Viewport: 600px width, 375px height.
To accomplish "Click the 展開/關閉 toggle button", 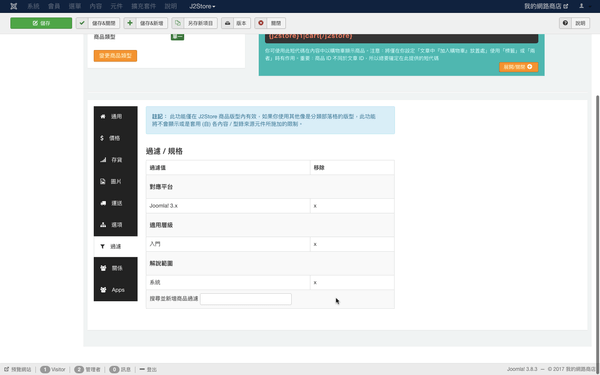I will (518, 67).
